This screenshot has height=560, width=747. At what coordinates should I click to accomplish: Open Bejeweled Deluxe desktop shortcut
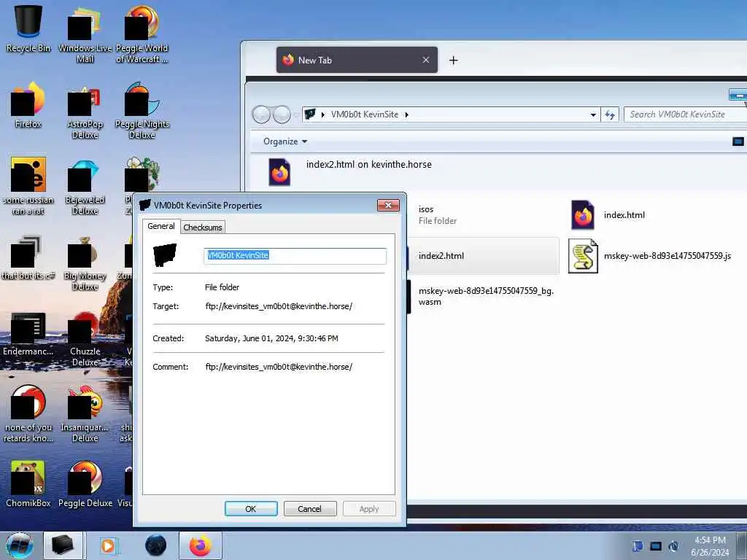point(85,187)
